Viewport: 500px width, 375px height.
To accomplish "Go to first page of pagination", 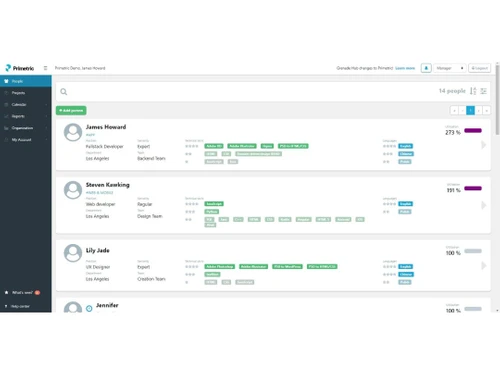I will 454,110.
